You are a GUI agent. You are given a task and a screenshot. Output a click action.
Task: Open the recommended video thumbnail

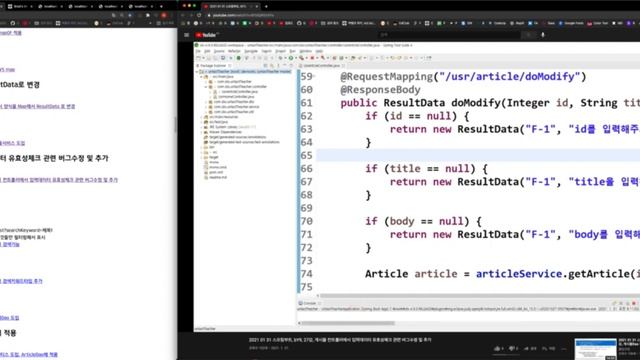click(x=595, y=349)
